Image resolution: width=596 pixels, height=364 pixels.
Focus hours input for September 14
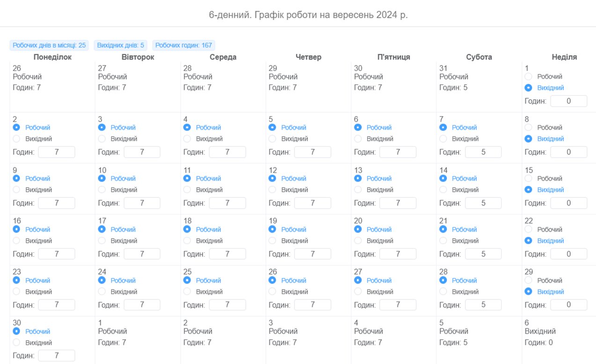(483, 203)
